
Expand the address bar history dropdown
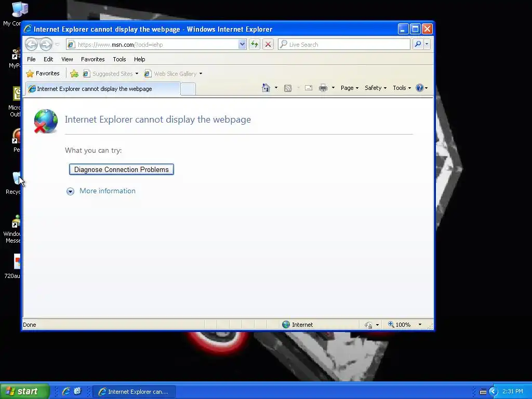click(x=242, y=45)
